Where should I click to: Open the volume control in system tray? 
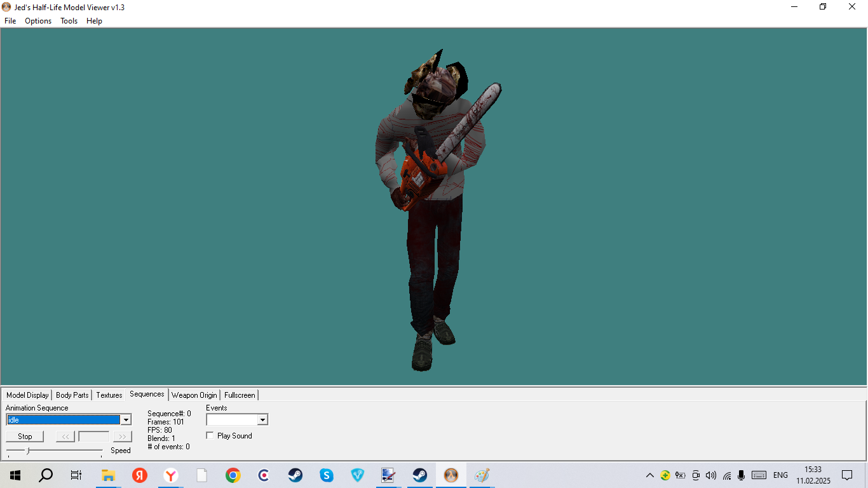[711, 475]
